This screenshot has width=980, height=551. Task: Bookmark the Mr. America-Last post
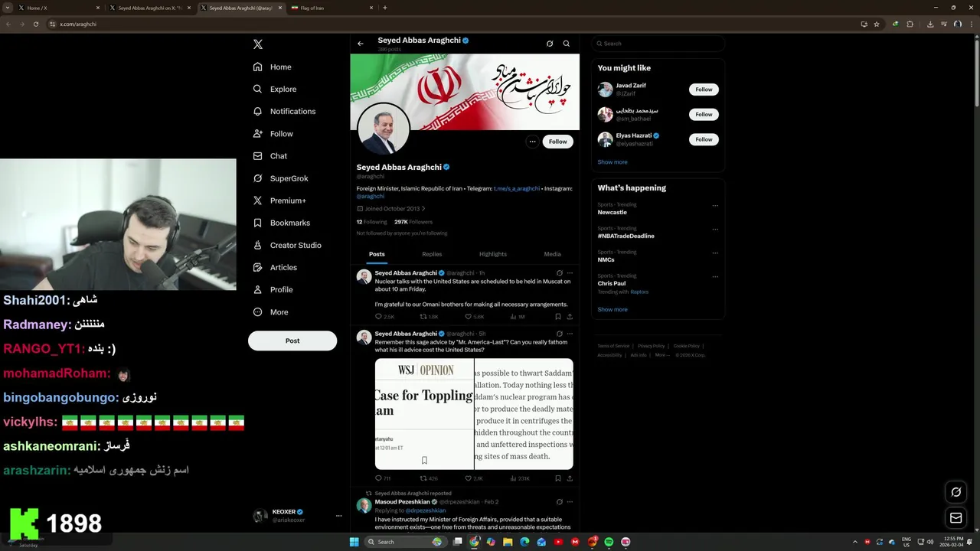click(557, 478)
